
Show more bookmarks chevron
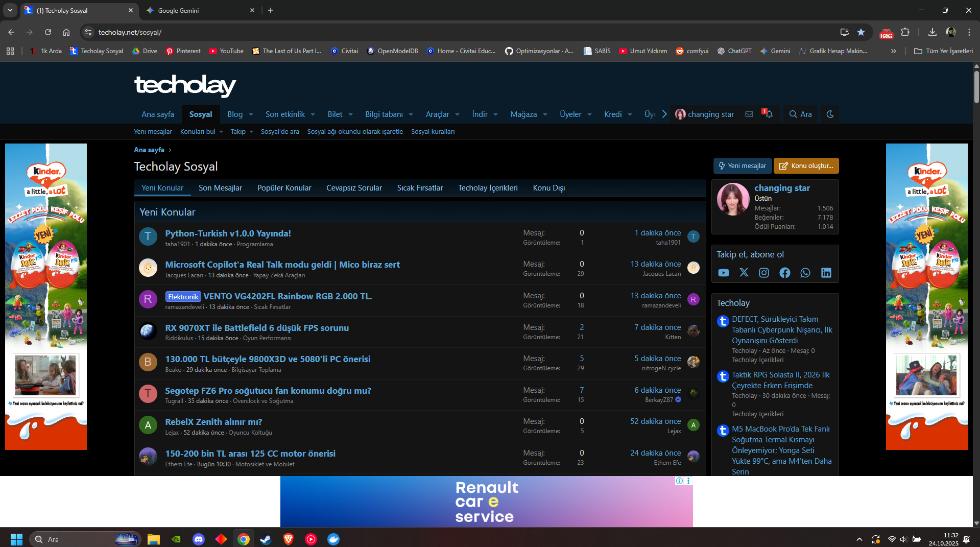[893, 51]
